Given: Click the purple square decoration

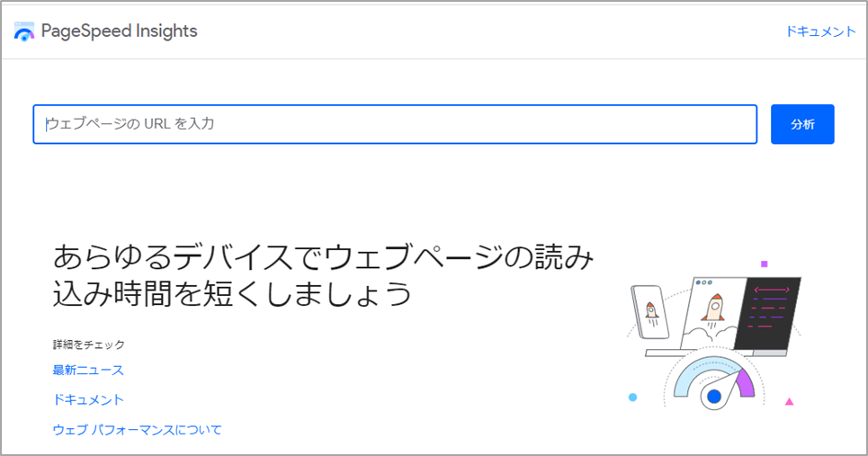Looking at the screenshot, I should (x=765, y=264).
